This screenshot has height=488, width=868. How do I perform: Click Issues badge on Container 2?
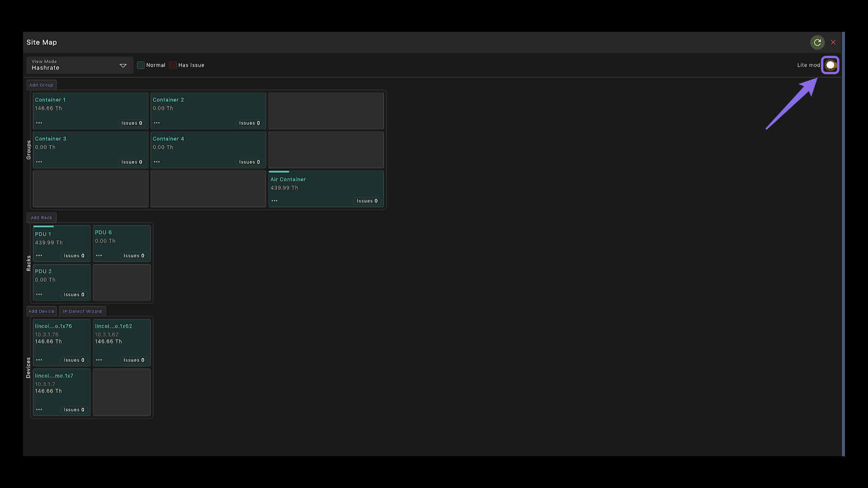pyautogui.click(x=250, y=123)
